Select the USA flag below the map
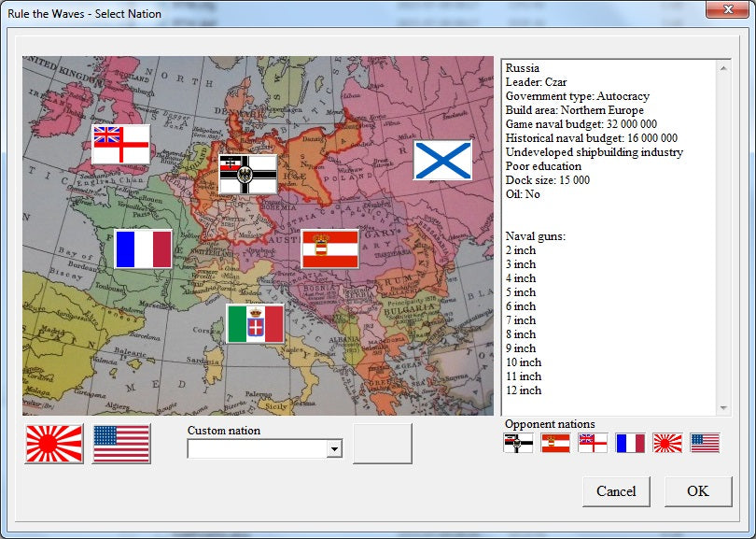 (121, 444)
